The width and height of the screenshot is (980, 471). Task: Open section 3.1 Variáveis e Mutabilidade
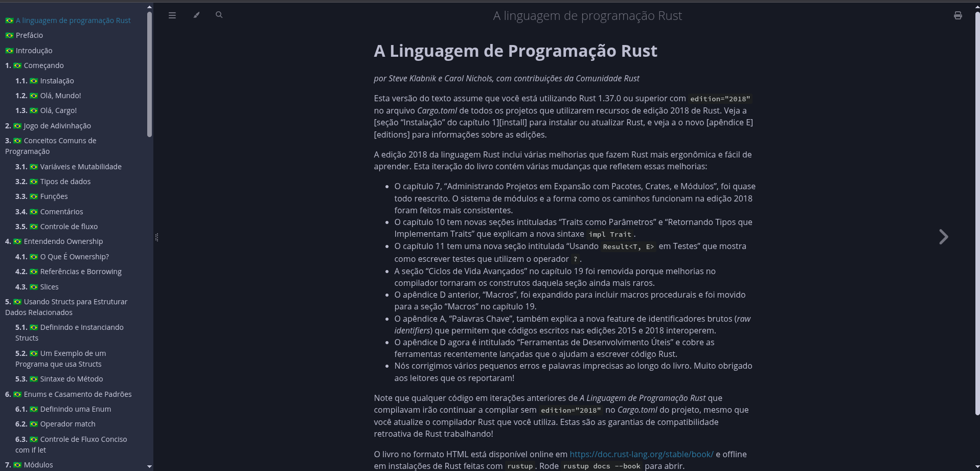tap(69, 167)
